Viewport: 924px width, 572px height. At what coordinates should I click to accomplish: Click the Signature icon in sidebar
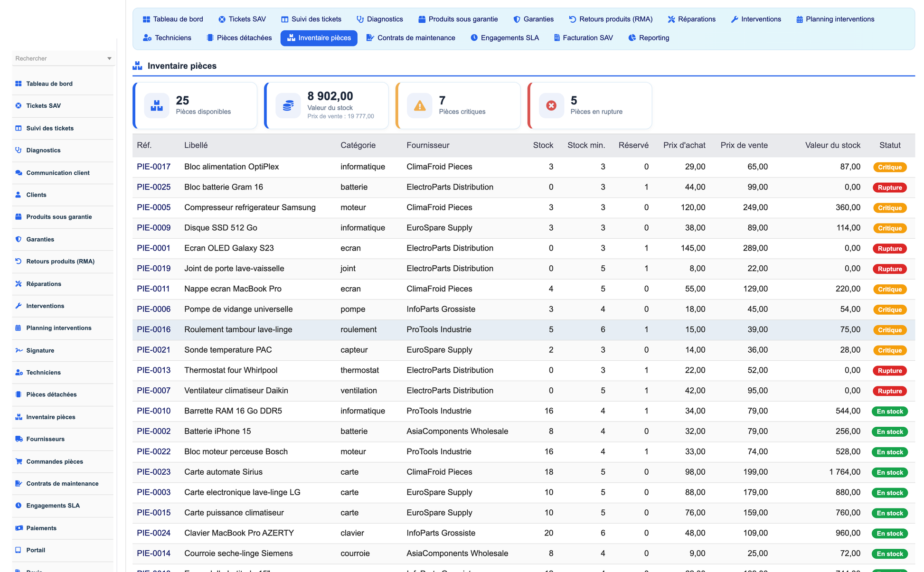(19, 350)
